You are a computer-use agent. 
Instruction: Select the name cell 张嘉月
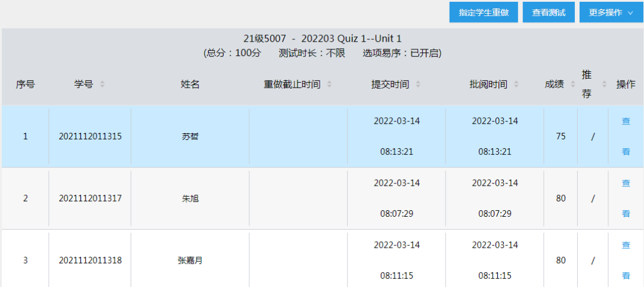click(x=190, y=261)
